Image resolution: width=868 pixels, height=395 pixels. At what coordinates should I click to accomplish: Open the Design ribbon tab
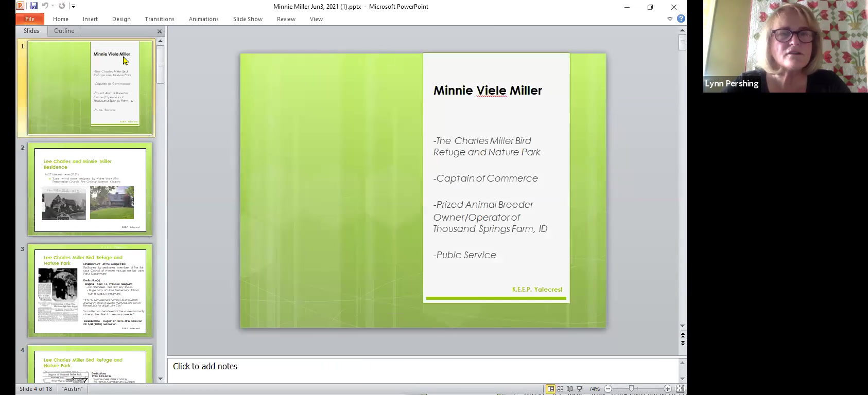pyautogui.click(x=121, y=19)
